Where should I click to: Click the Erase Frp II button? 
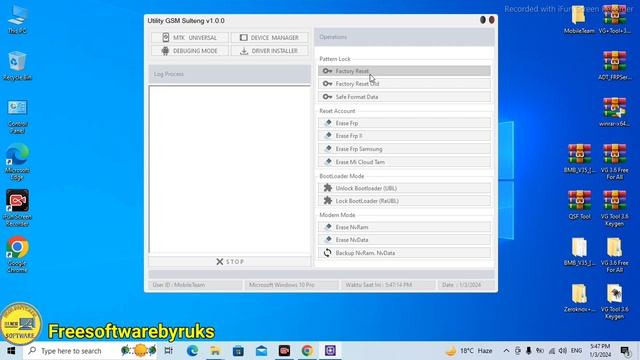(x=404, y=136)
